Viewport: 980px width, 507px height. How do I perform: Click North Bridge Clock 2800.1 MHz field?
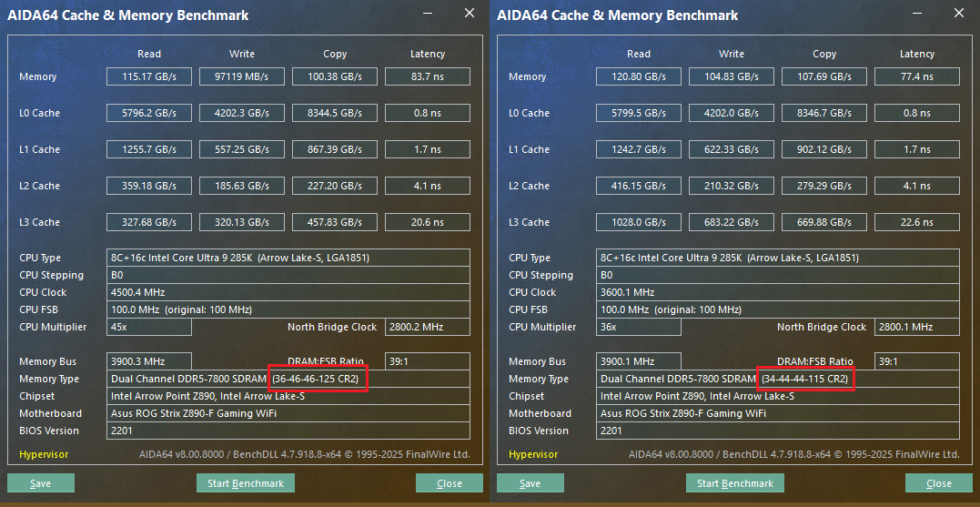[x=917, y=327]
